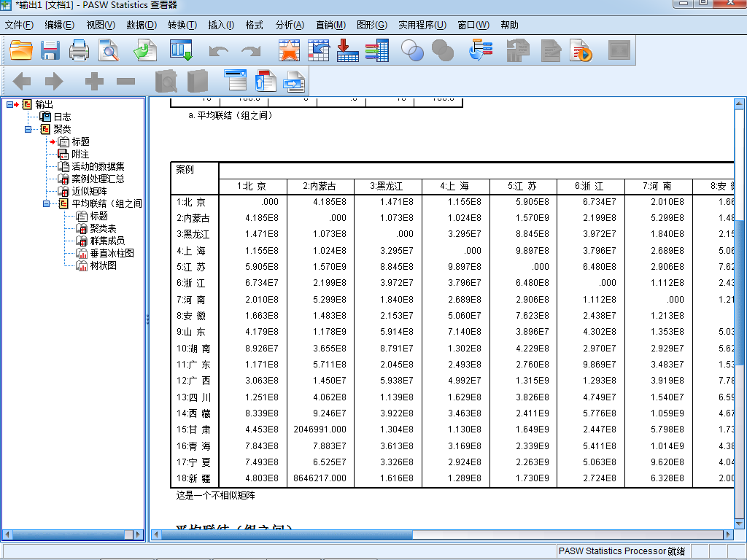Viewport: 747px width, 560px height.
Task: Click the 5:江 苏 column header
Action: point(522,186)
